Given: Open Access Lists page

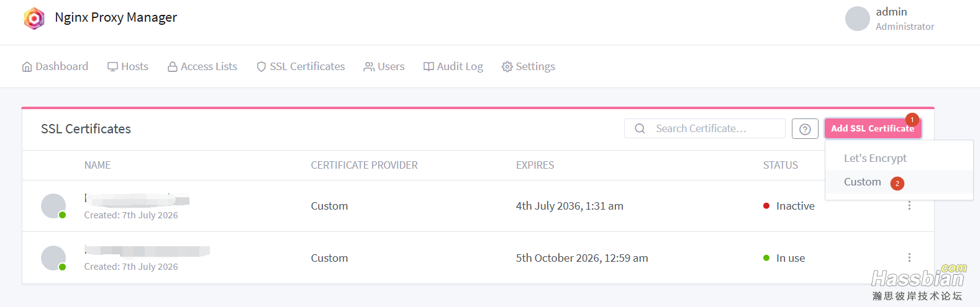Looking at the screenshot, I should [202, 66].
